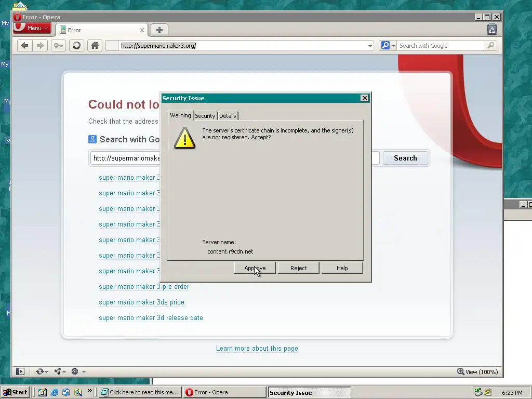Switch to Error - Opera taskbar button
Screen dimensions: 532x399
(224, 393)
